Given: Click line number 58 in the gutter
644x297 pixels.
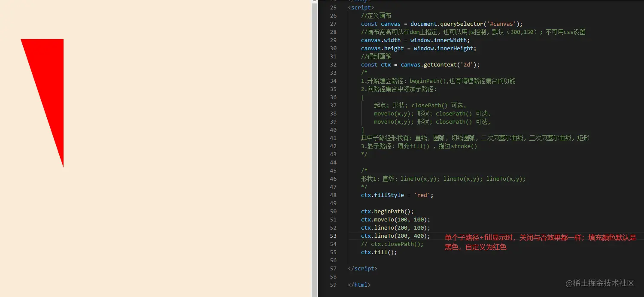Looking at the screenshot, I should point(333,277).
